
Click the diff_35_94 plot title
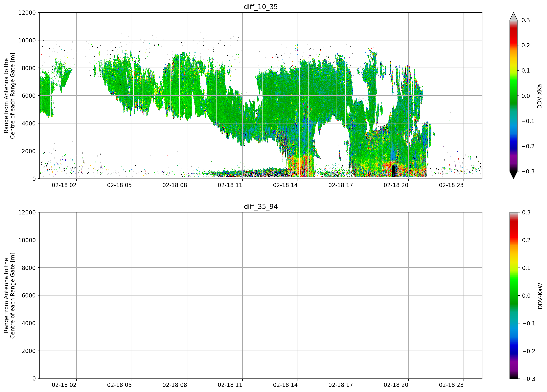coord(261,207)
